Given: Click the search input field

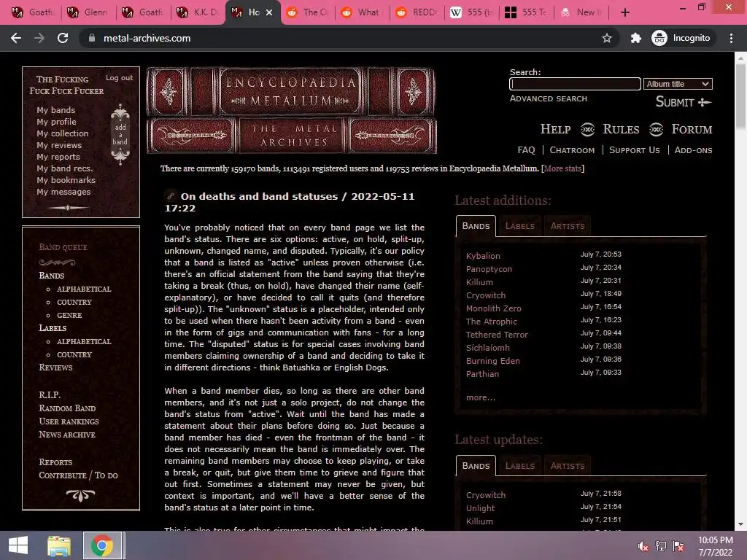Looking at the screenshot, I should 575,84.
